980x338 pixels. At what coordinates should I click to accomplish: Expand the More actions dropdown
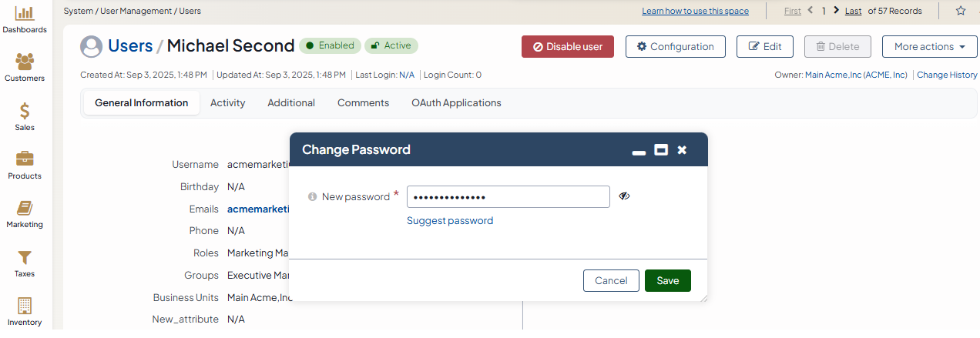pyautogui.click(x=929, y=46)
